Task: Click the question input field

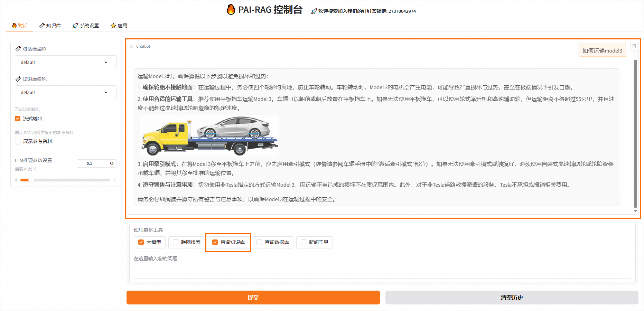Action: coord(382,272)
